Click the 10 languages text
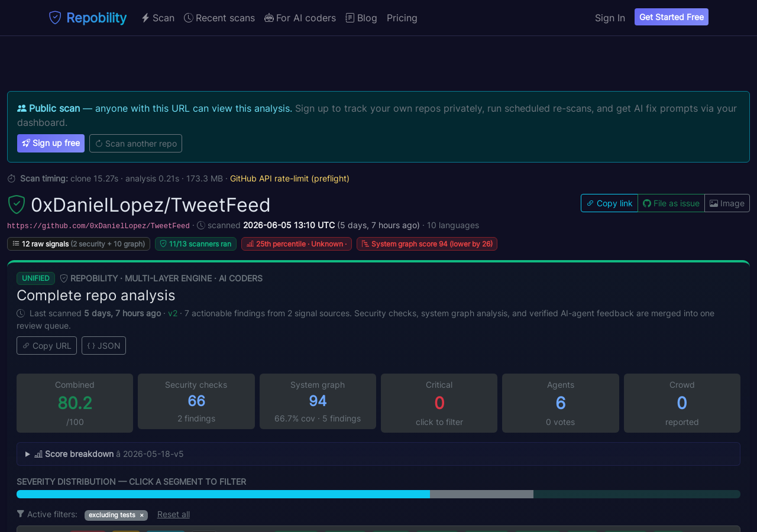 [453, 225]
